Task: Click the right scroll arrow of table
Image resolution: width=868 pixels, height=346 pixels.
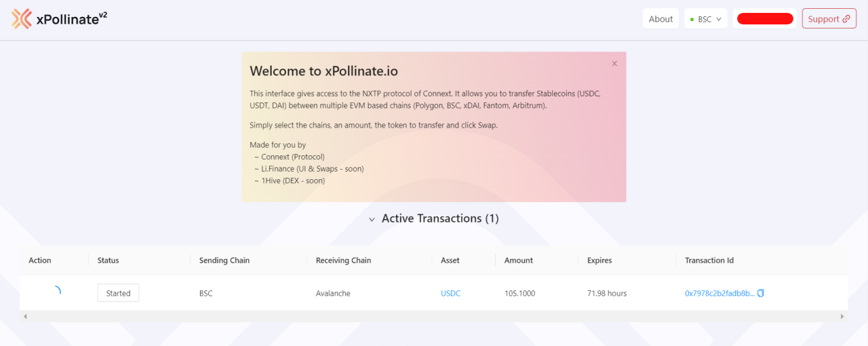Action: click(x=843, y=317)
